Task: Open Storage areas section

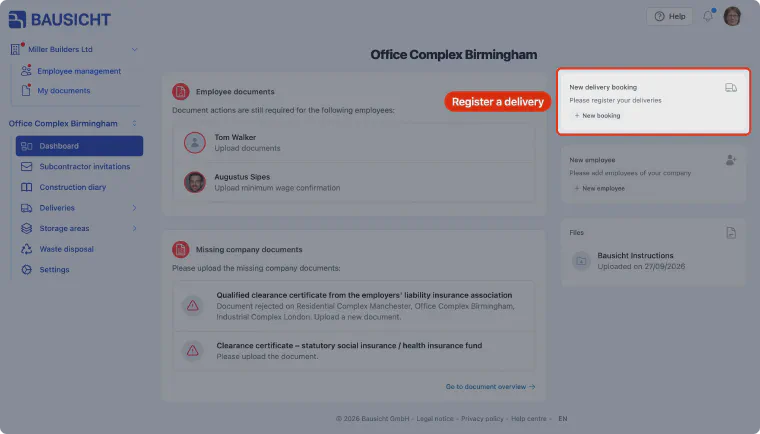Action: click(64, 228)
